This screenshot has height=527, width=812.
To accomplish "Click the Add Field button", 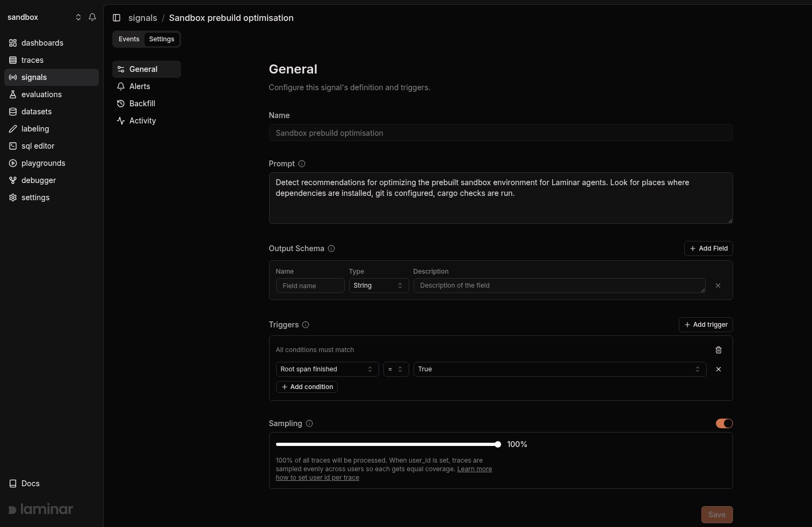I will click(x=708, y=248).
